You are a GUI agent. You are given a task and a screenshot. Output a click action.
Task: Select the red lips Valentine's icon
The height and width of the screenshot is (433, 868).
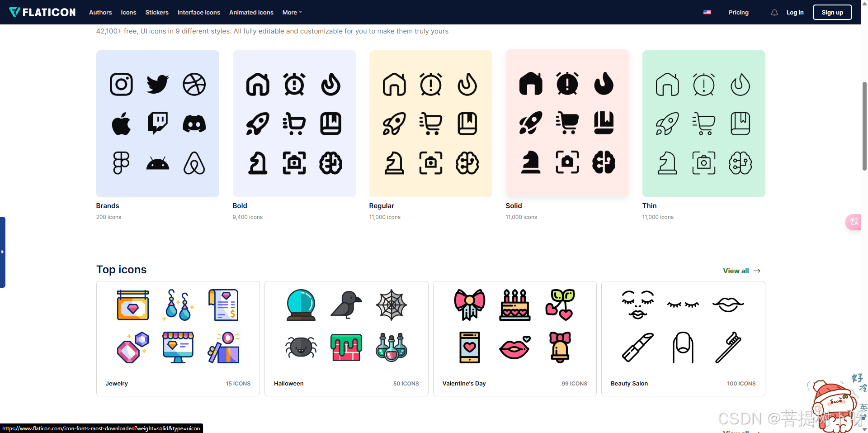(x=515, y=347)
